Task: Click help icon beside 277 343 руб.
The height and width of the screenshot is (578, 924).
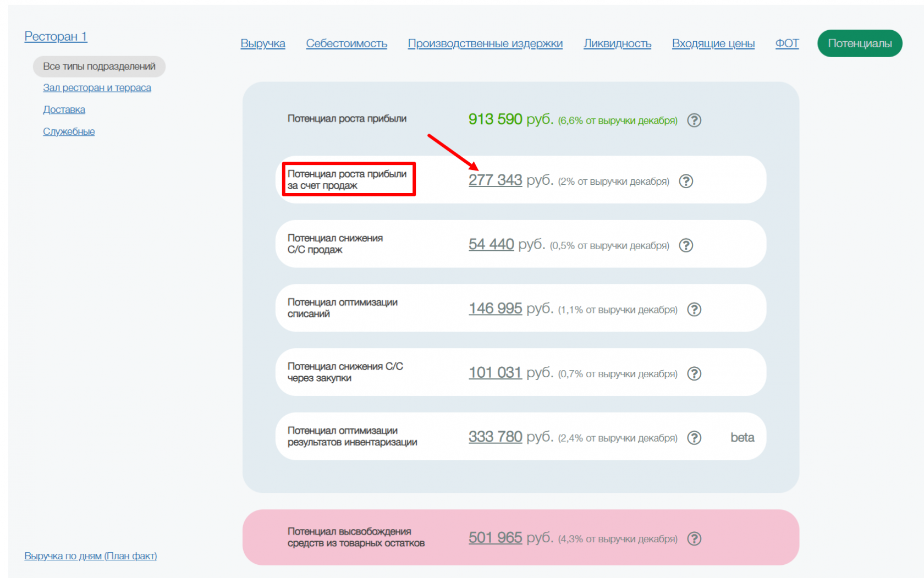Action: pos(686,181)
